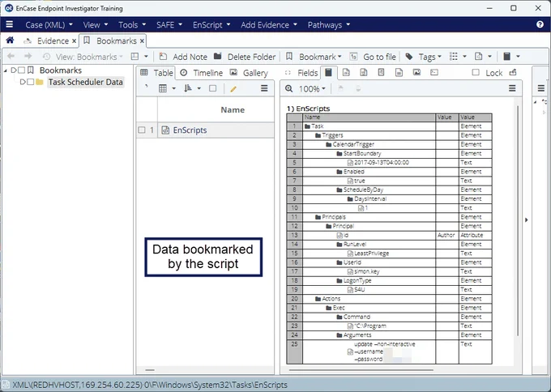Open the black clipboard dropdown in toolbar
The height and width of the screenshot is (392, 551).
click(x=511, y=57)
